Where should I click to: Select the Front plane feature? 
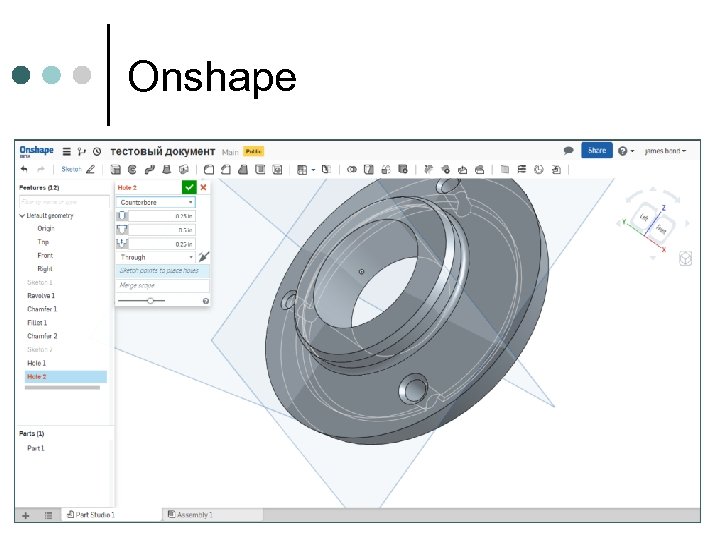(45, 255)
